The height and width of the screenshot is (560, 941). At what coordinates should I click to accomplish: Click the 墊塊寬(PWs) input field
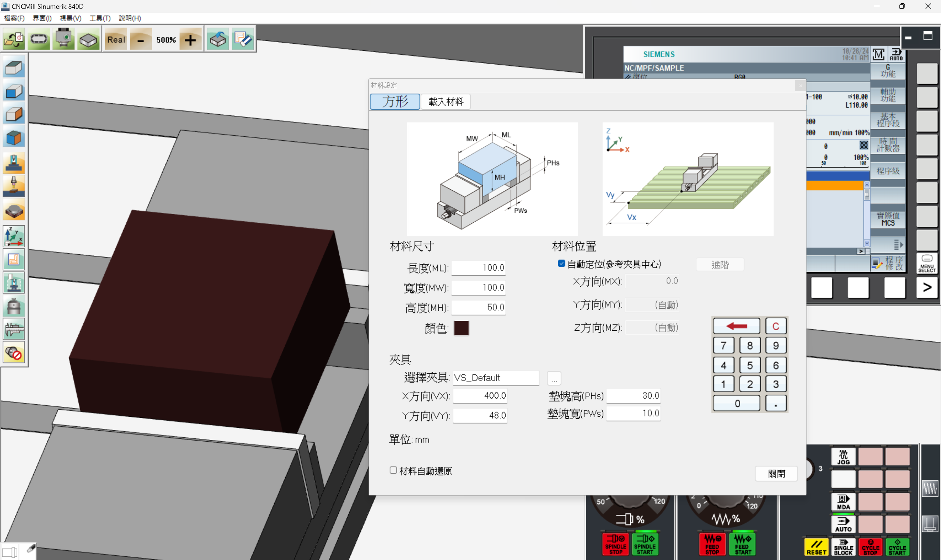pos(633,413)
